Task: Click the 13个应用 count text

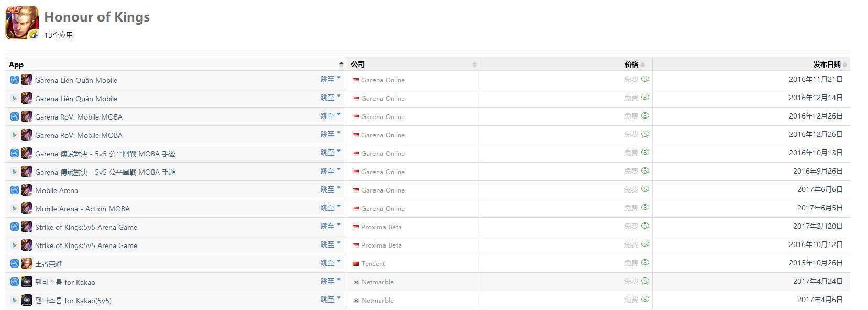Action: pyautogui.click(x=59, y=35)
